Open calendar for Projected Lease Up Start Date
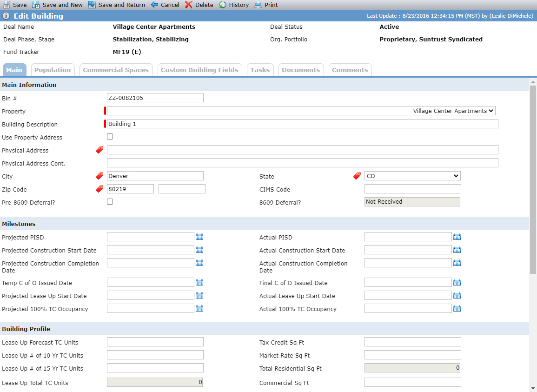Screen dimensions: 537x392 [199, 295]
